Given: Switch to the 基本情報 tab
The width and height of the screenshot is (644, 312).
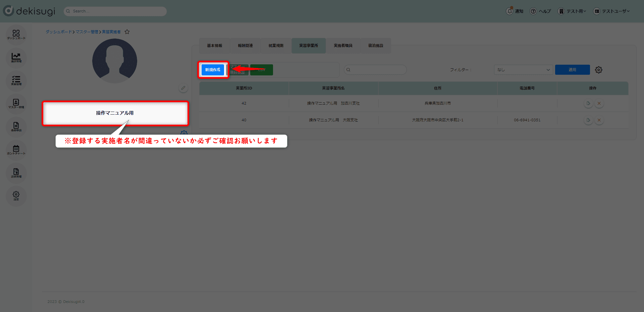Looking at the screenshot, I should point(214,46).
